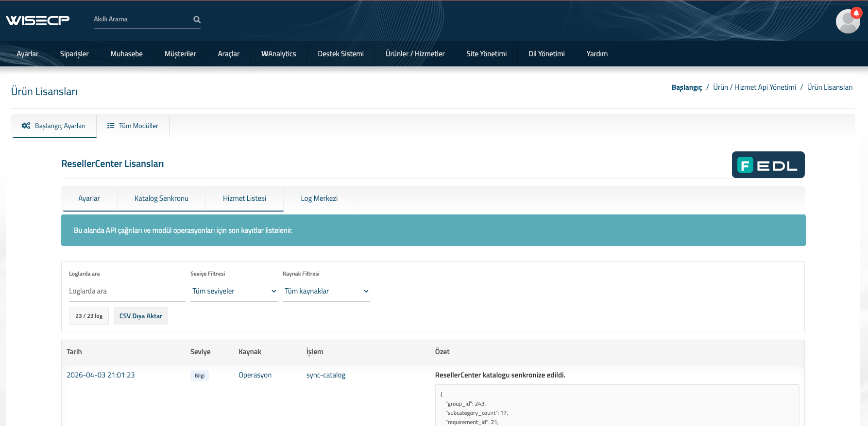The image size is (868, 426).
Task: Open the Ürünler / Hizmetler menu
Action: point(415,54)
